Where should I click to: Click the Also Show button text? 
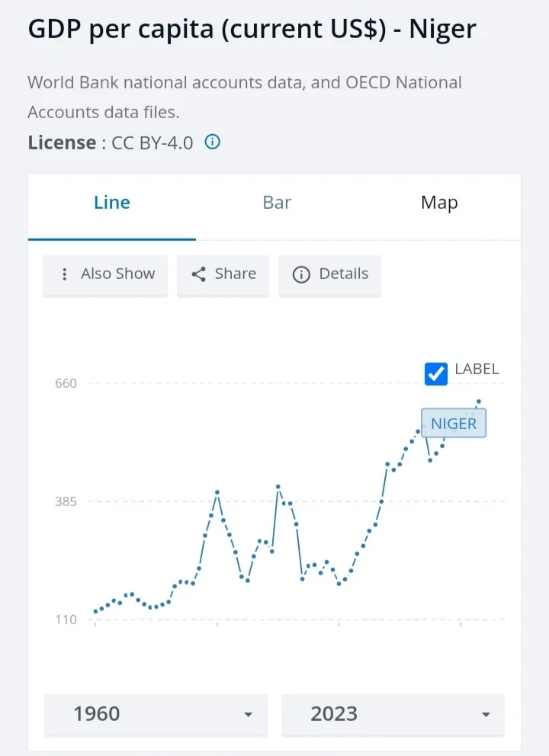(117, 274)
